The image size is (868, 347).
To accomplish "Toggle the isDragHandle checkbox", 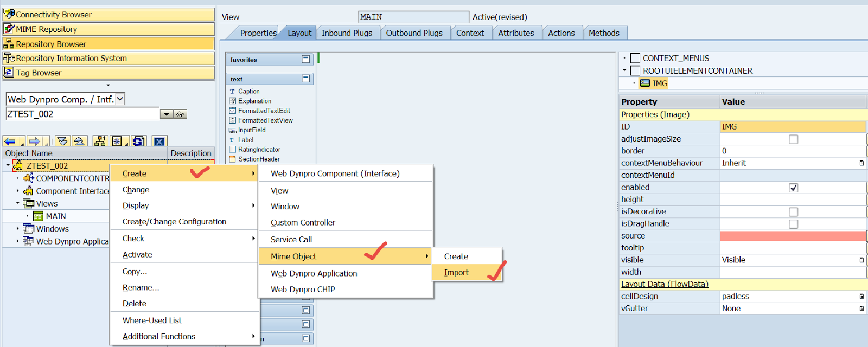I will click(793, 224).
